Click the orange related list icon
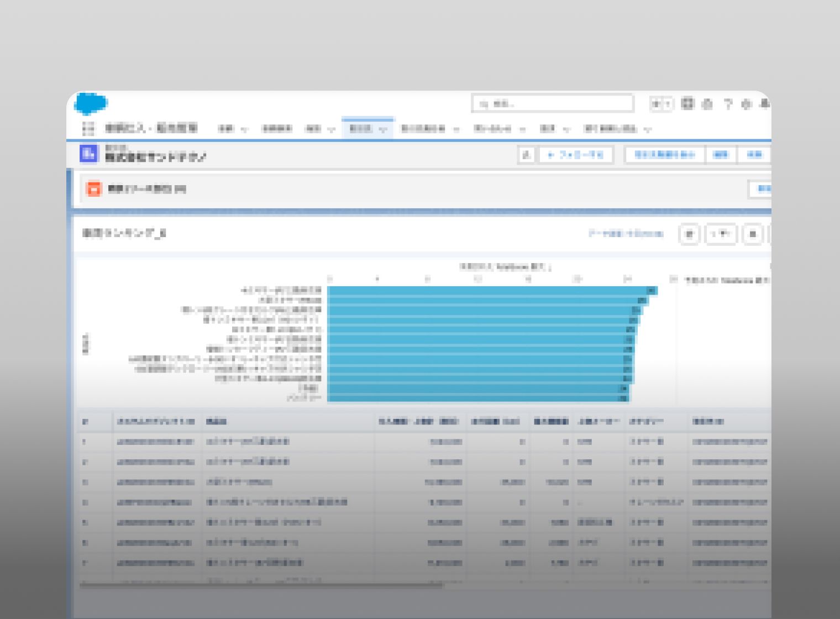The width and height of the screenshot is (840, 619). tap(94, 188)
